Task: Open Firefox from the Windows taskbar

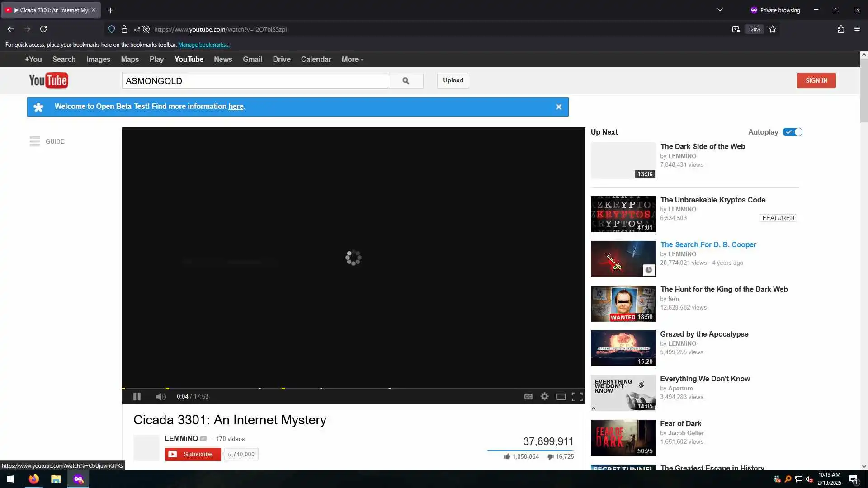Action: point(34,479)
